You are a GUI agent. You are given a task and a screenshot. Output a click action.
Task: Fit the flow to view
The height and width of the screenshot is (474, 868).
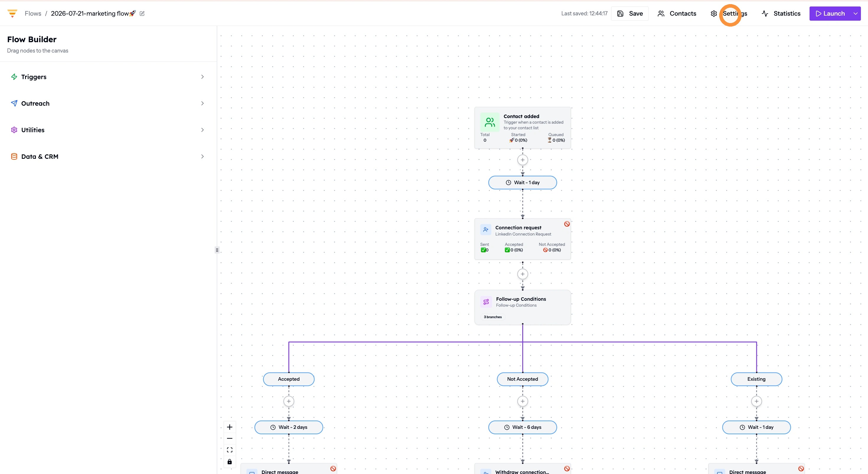[x=230, y=450]
